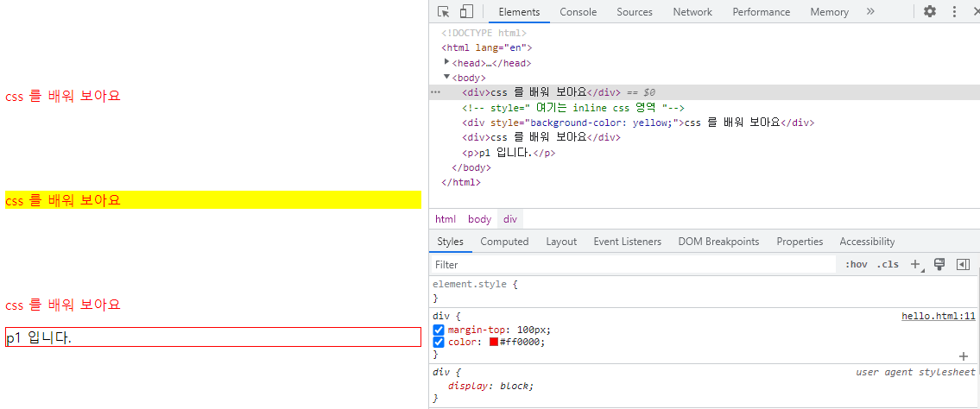The height and width of the screenshot is (409, 980).
Task: Click the display: block declaration
Action: click(491, 386)
